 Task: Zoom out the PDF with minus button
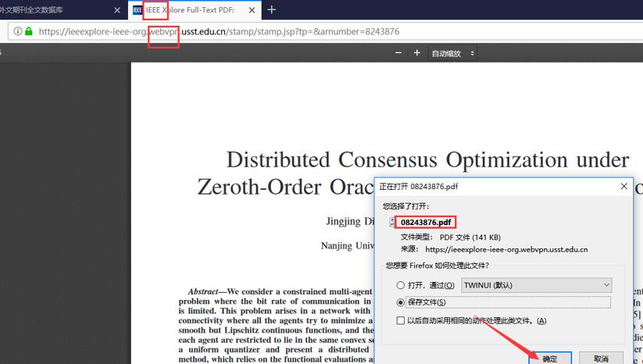tap(398, 53)
